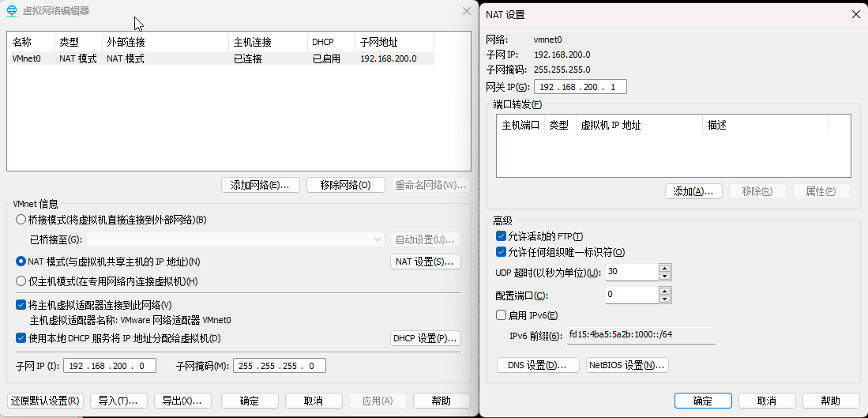The width and height of the screenshot is (868, 418).
Task: Select NAT 模式 radio button
Action: (21, 261)
